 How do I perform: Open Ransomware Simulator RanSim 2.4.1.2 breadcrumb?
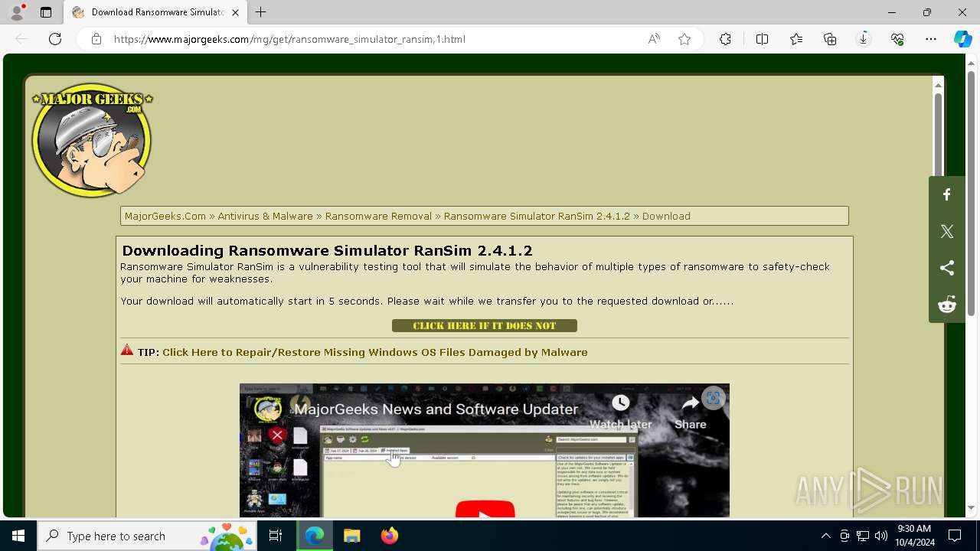(x=537, y=216)
